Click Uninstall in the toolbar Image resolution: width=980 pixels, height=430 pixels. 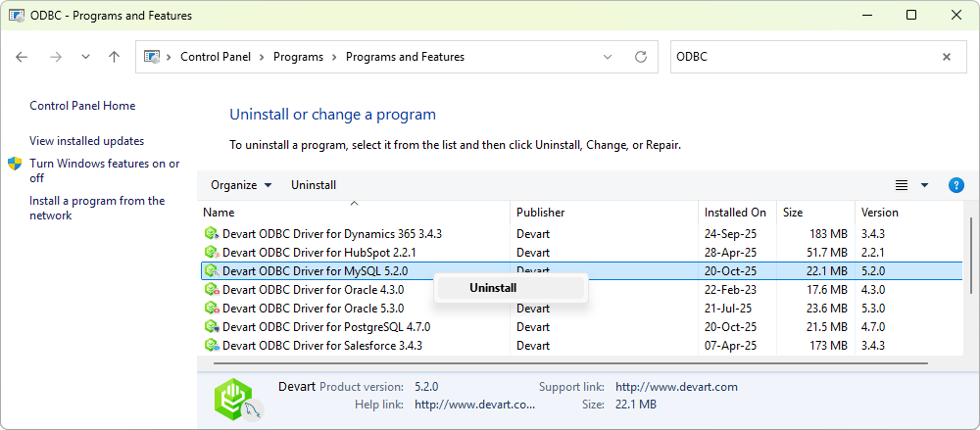(314, 185)
